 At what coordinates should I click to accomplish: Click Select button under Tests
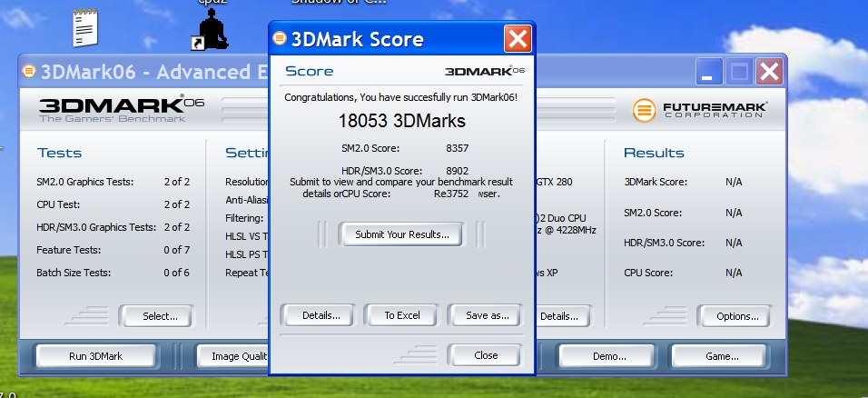[160, 316]
